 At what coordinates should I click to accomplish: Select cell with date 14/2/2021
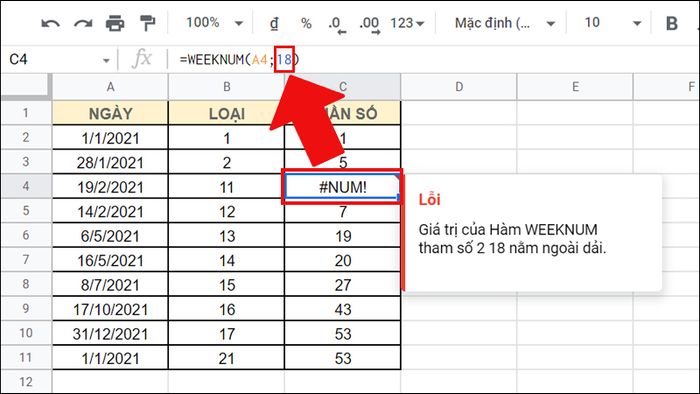[x=110, y=211]
